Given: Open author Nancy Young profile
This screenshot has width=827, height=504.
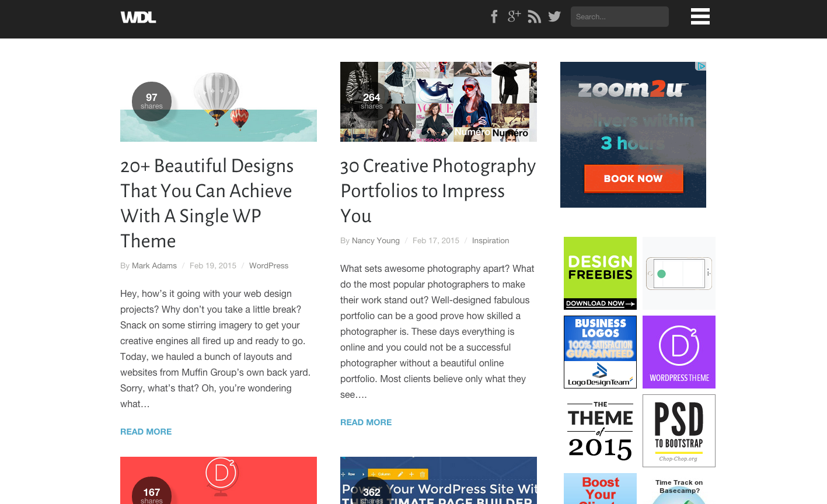Looking at the screenshot, I should pos(375,240).
